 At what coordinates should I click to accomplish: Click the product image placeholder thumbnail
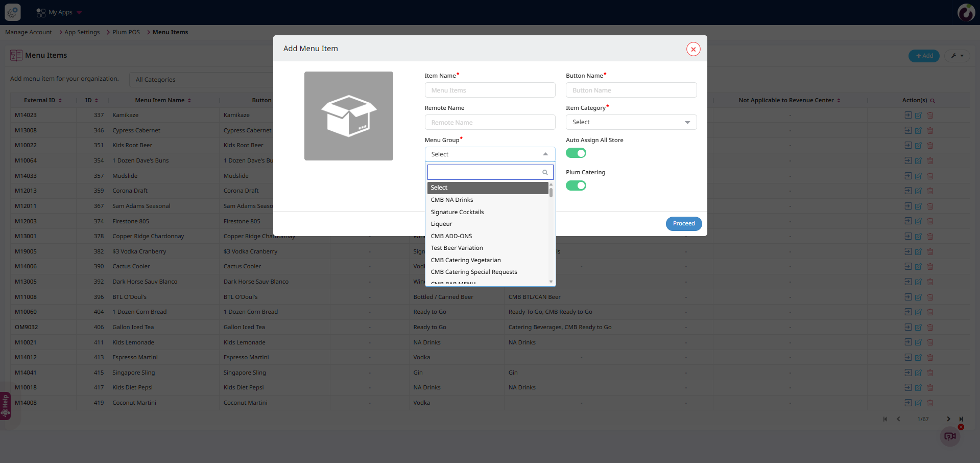click(x=349, y=116)
